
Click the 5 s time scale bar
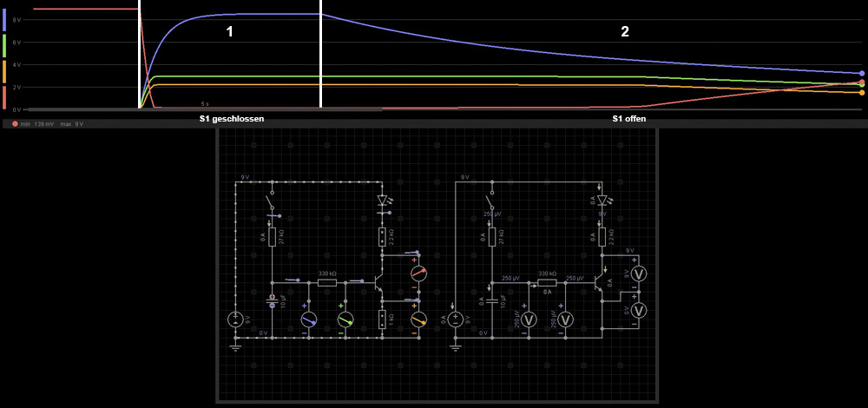pos(205,109)
